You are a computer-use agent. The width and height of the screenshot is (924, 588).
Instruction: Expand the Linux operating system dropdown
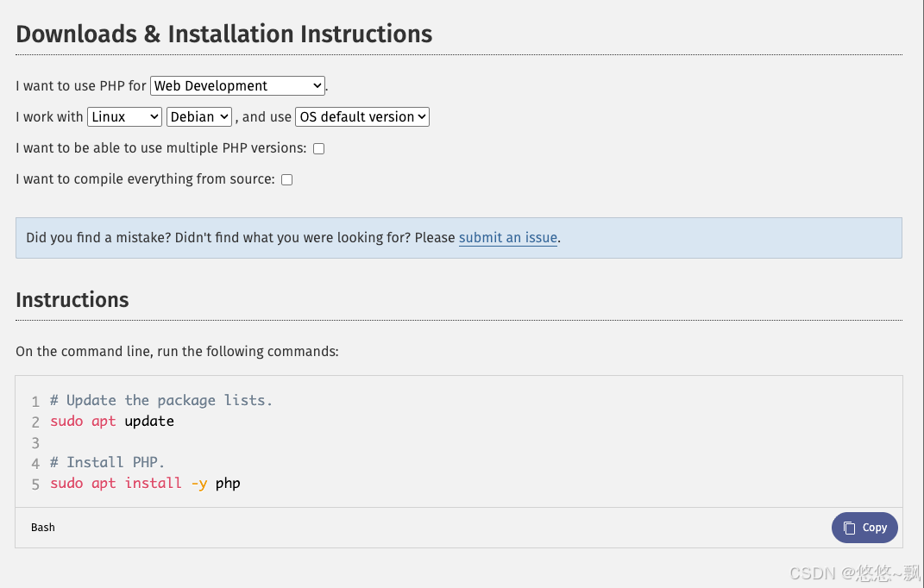[124, 116]
